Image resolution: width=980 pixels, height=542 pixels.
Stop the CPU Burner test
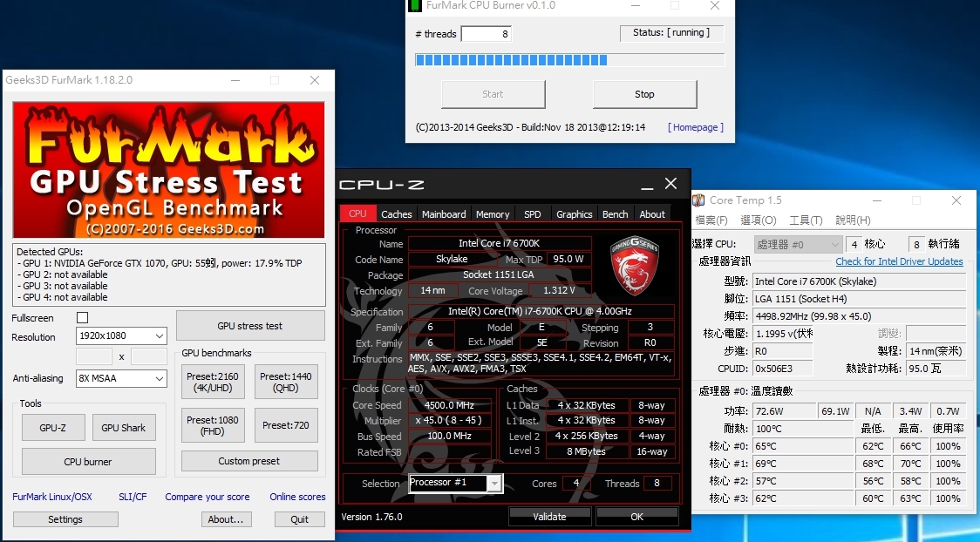644,94
